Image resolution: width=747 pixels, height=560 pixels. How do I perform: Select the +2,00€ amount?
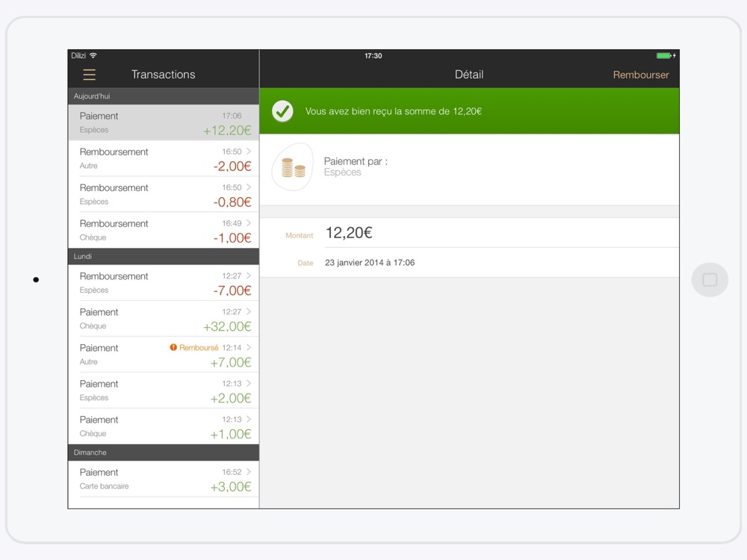231,398
